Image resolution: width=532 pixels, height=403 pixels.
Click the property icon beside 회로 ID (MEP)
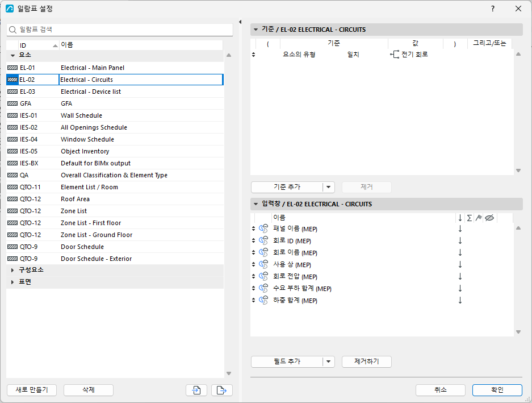pos(263,240)
